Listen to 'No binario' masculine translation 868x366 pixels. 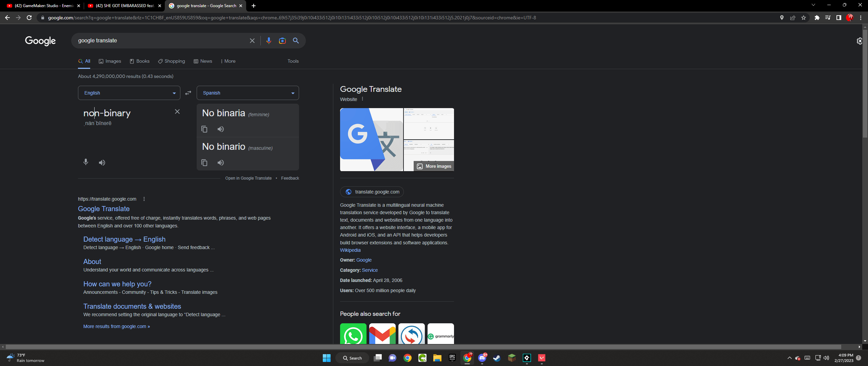click(220, 163)
